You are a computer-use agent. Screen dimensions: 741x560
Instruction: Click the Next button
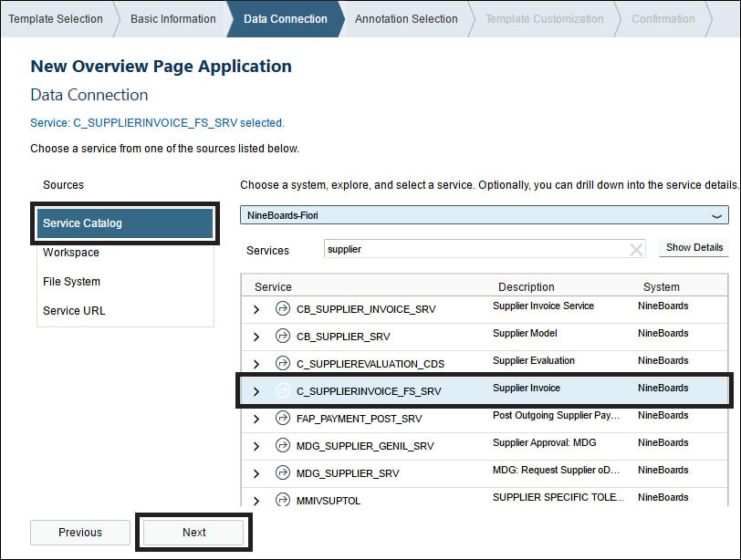point(193,533)
